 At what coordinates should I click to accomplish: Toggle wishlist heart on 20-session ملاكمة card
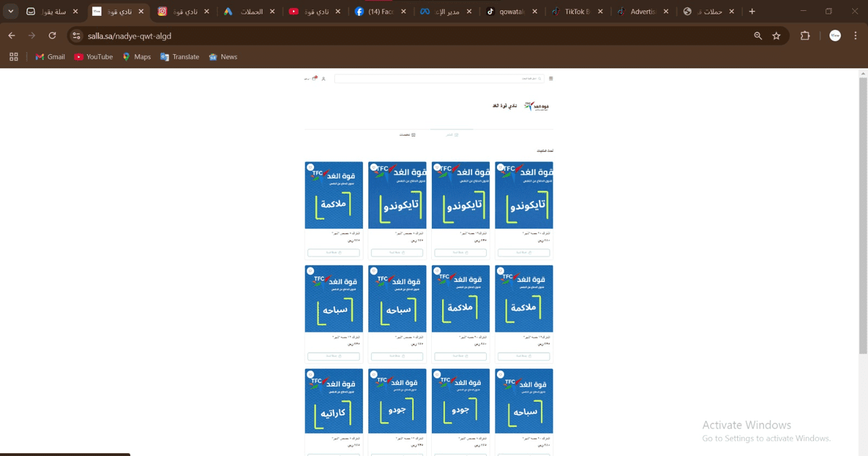(x=437, y=271)
